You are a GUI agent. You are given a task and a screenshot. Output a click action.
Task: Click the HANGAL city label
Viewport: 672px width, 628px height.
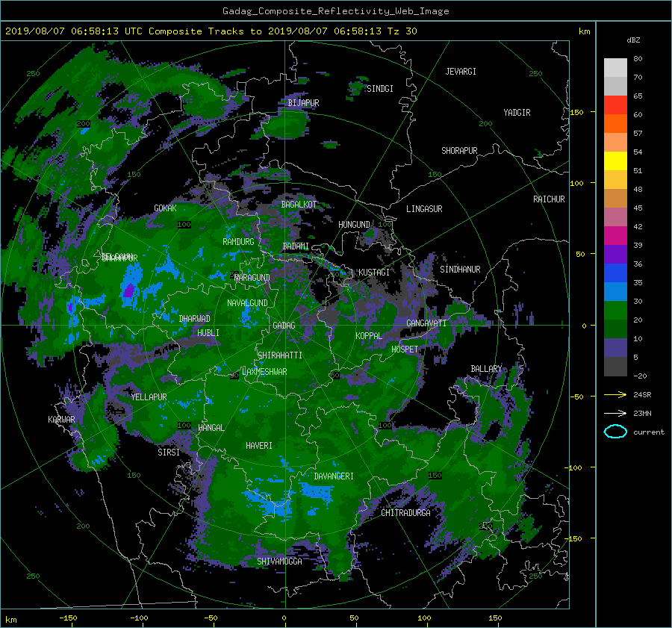[x=211, y=428]
